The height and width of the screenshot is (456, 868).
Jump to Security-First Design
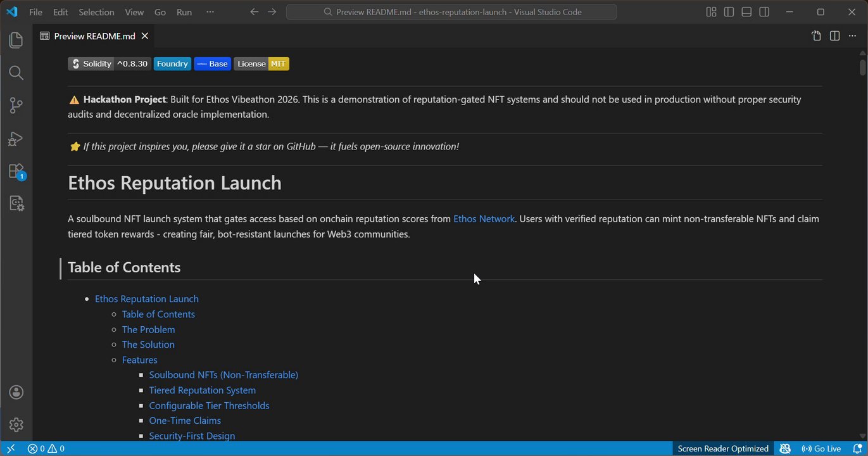[192, 436]
